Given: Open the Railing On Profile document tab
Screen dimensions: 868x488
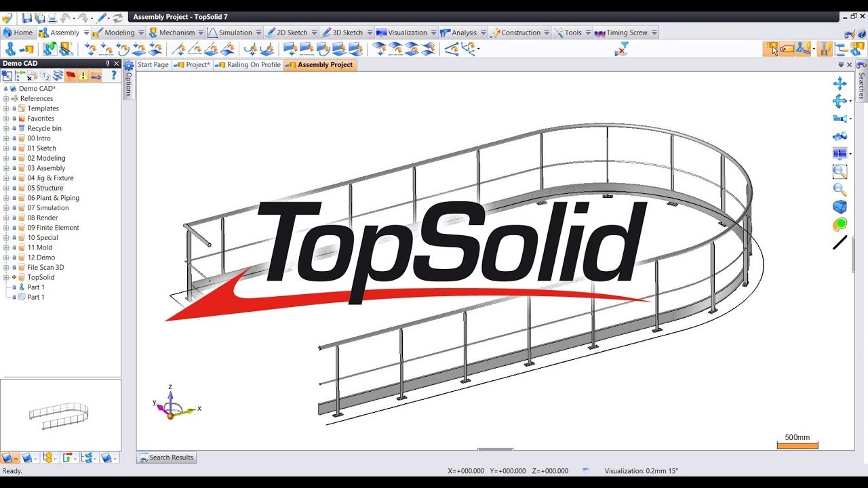Looking at the screenshot, I should coord(248,65).
